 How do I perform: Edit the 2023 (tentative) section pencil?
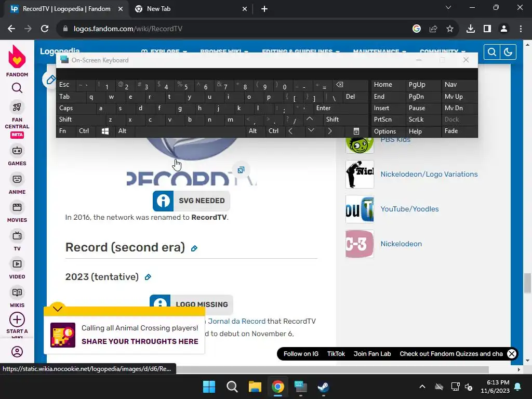(x=148, y=277)
